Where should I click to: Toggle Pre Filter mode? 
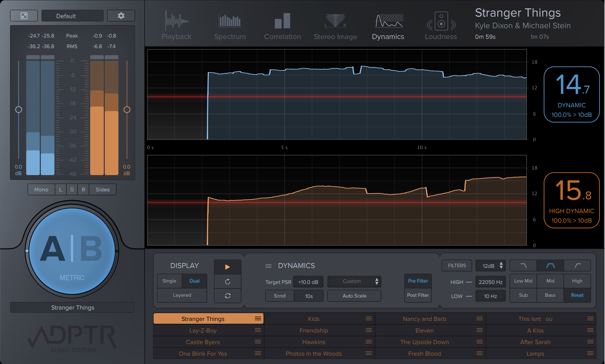point(418,281)
